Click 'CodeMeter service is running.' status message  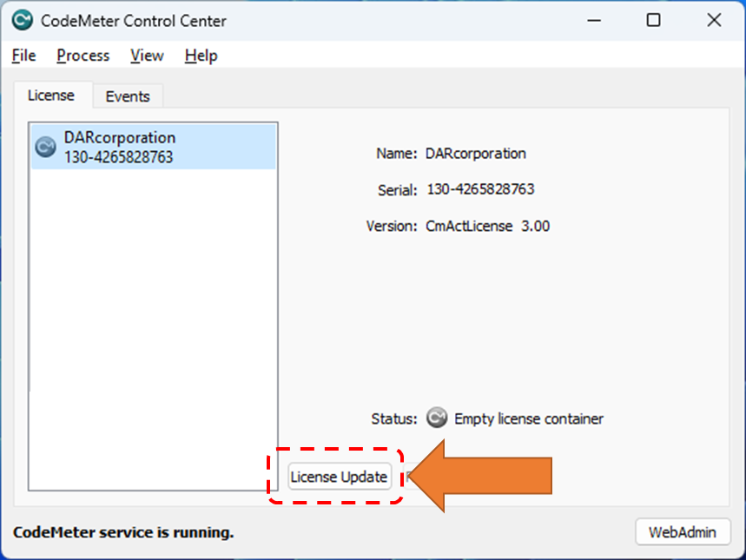(x=123, y=532)
